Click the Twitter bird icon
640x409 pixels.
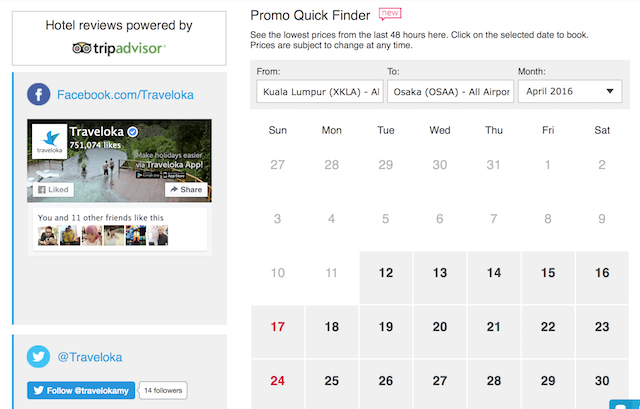click(39, 356)
